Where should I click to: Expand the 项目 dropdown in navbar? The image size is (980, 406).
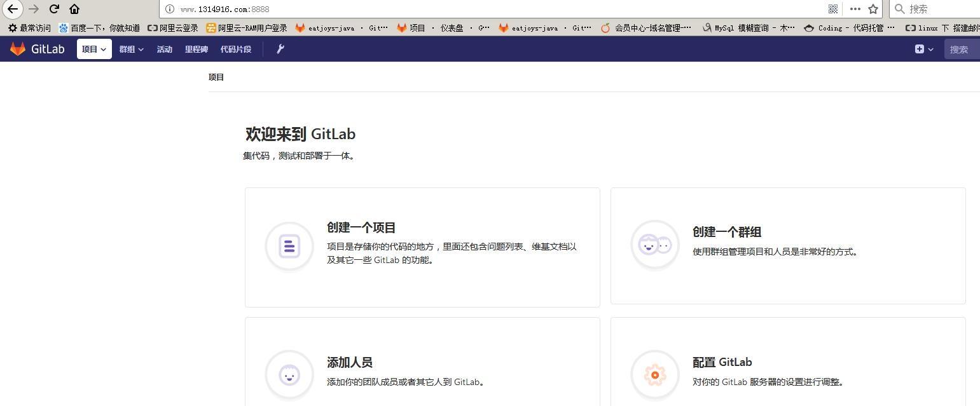(x=94, y=49)
